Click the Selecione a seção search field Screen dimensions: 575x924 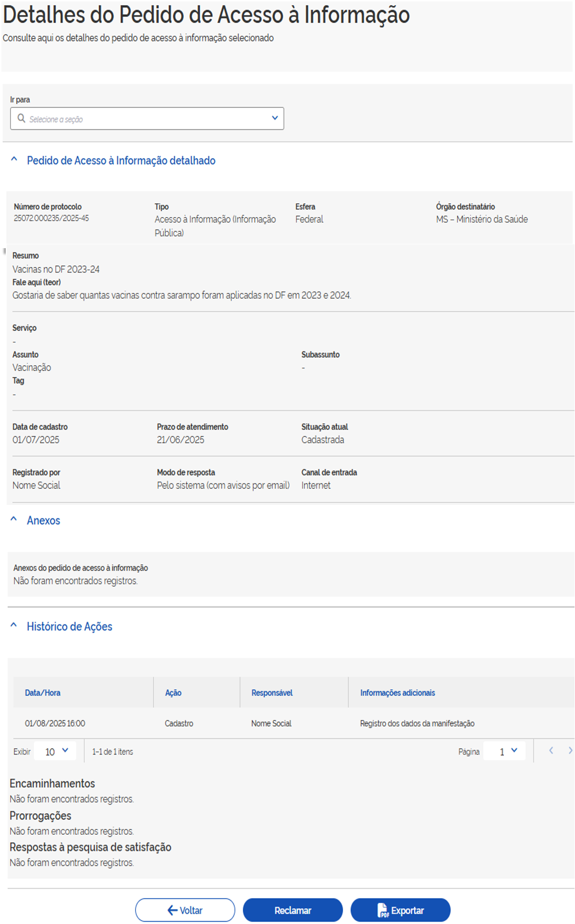pos(143,119)
